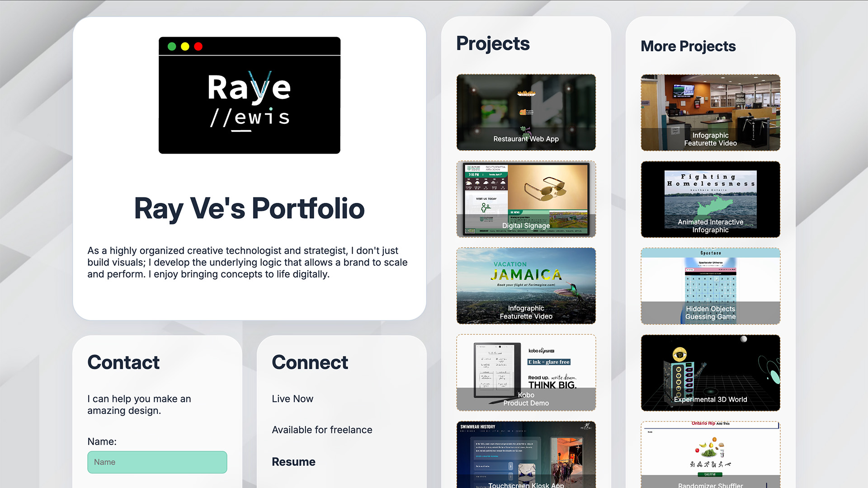Viewport: 868px width, 488px height.
Task: Open the Touchscreen Kiosk App project card
Action: 526,455
